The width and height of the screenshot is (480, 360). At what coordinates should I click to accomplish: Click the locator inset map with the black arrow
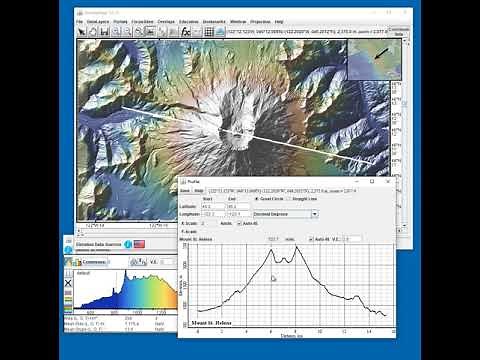(x=374, y=60)
